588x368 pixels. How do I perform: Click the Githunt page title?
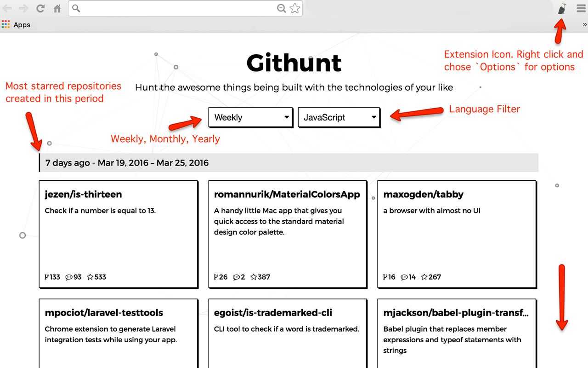point(294,63)
